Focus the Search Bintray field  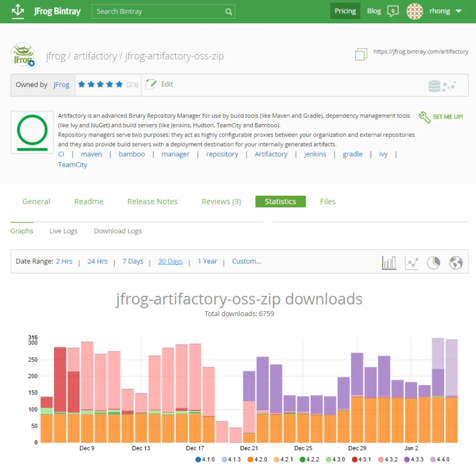[x=163, y=11]
